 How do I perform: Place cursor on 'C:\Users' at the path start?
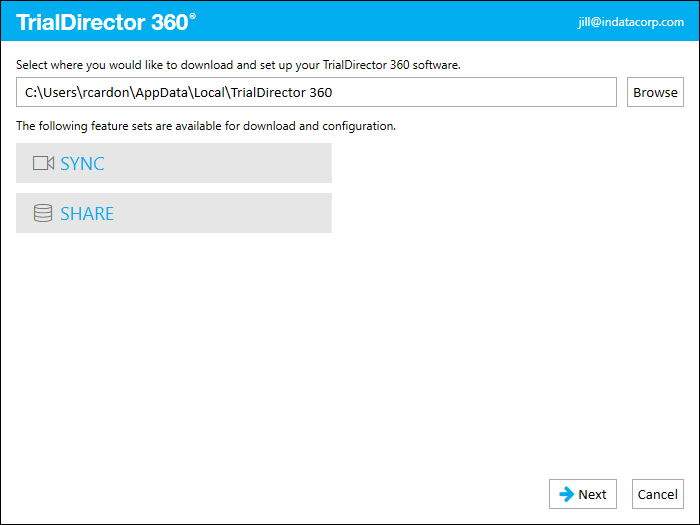tap(50, 92)
